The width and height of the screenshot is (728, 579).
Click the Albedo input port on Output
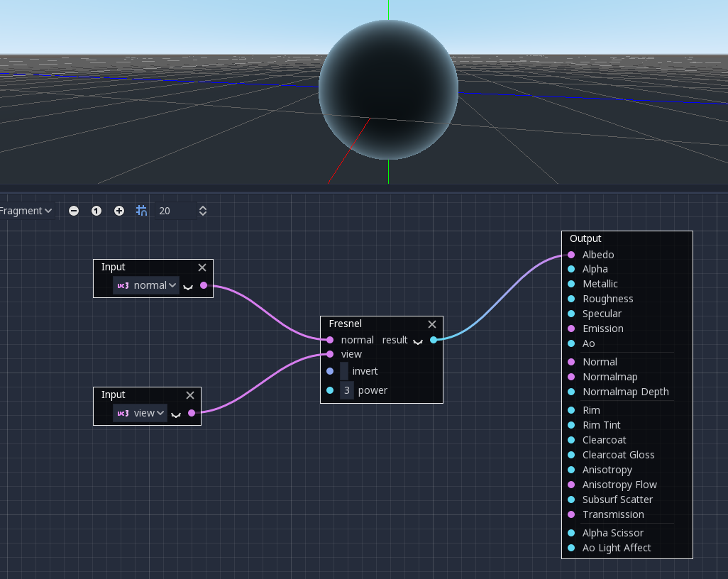pos(571,255)
